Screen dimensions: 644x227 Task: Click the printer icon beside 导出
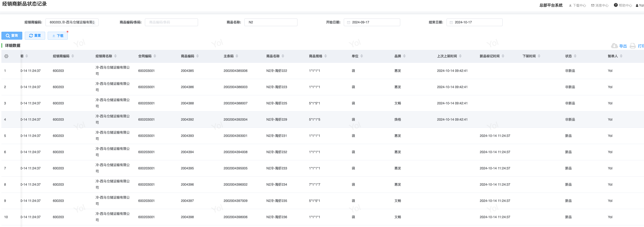[633, 46]
